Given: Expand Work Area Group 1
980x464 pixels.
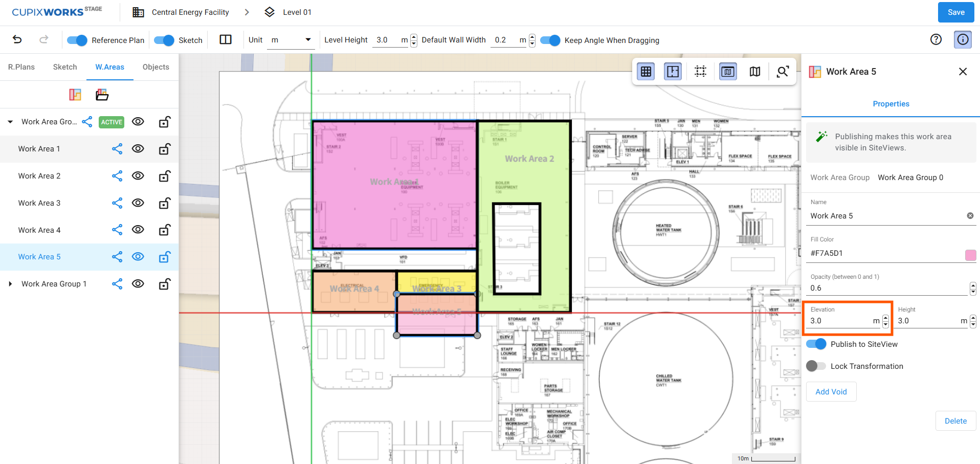Looking at the screenshot, I should coord(10,284).
